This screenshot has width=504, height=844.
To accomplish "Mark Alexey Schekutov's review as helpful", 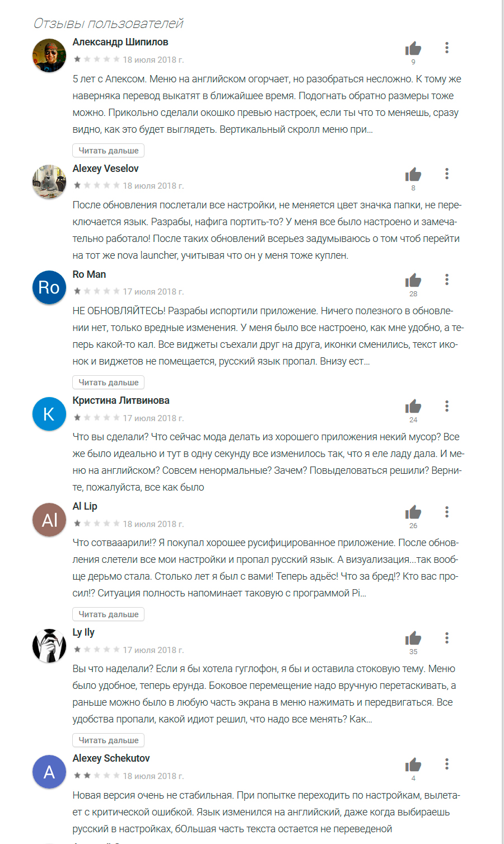I will pyautogui.click(x=413, y=765).
